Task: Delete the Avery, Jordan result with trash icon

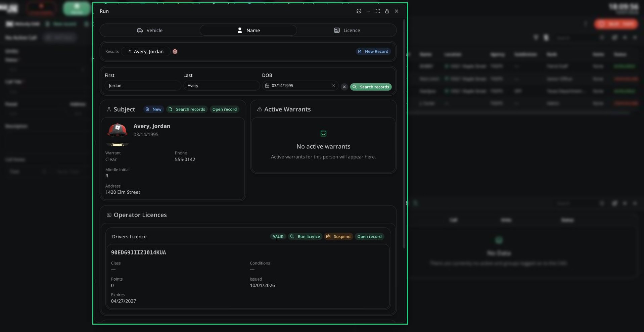Action: 175,51
